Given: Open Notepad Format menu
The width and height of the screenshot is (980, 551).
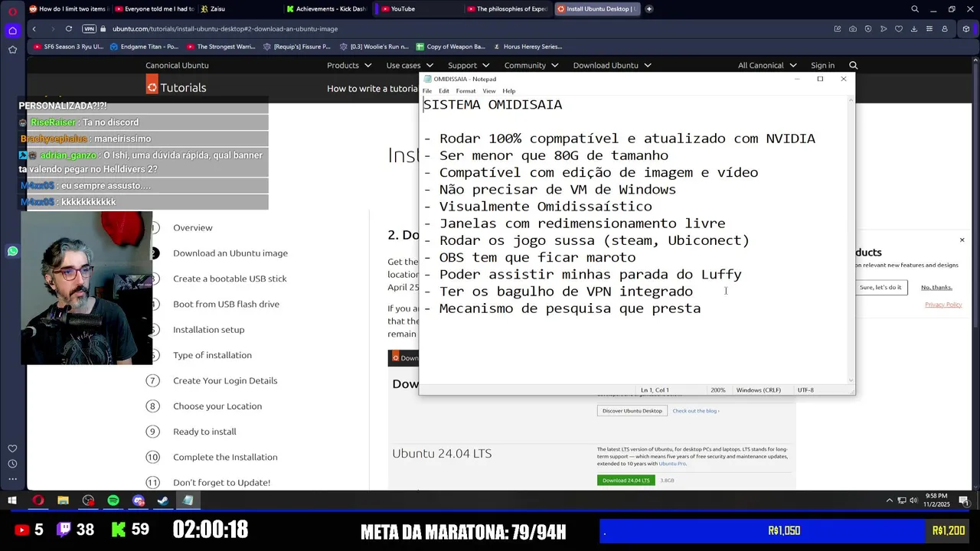Looking at the screenshot, I should (465, 91).
